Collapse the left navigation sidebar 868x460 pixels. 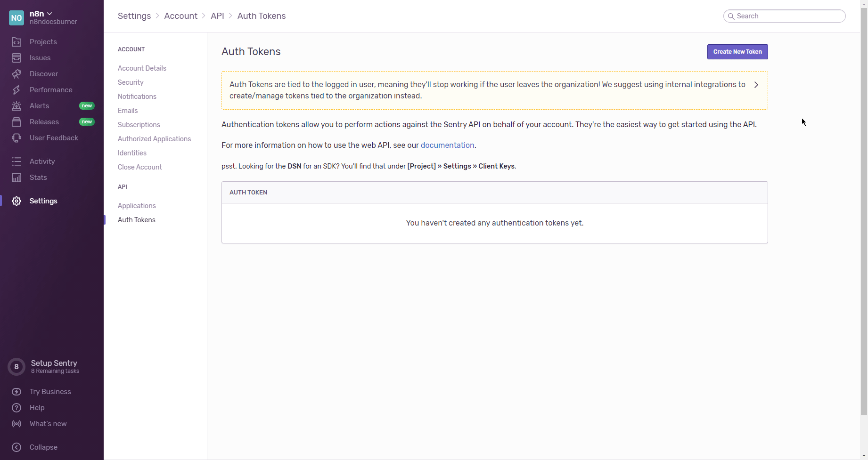coord(16,447)
